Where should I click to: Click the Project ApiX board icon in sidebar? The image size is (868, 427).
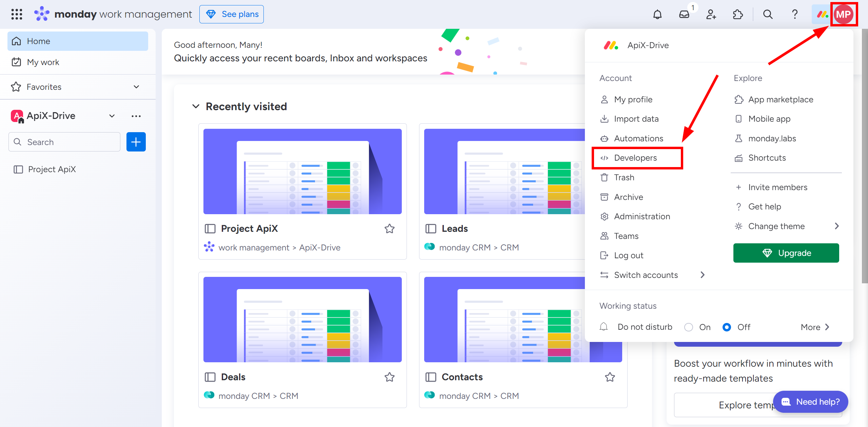18,169
